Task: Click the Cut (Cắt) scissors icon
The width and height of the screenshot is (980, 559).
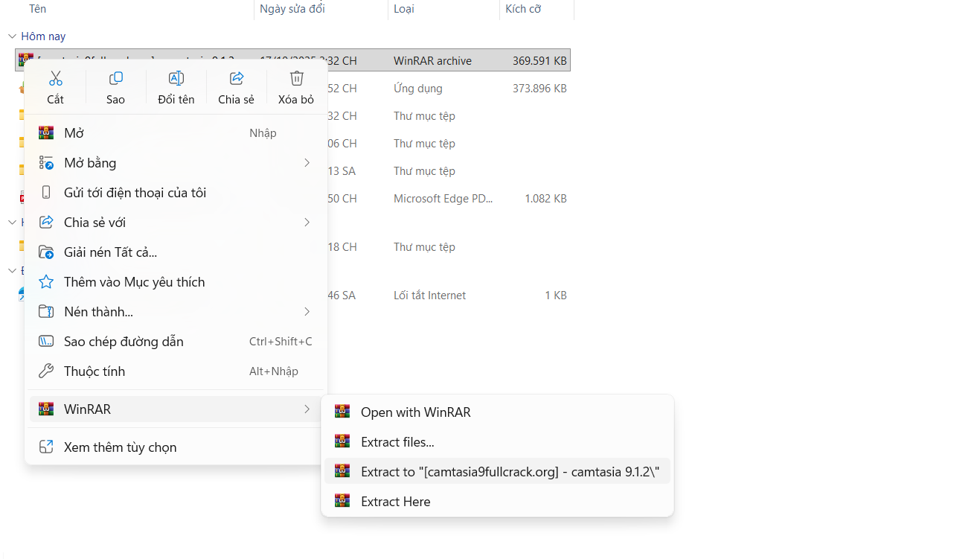Action: [x=56, y=79]
